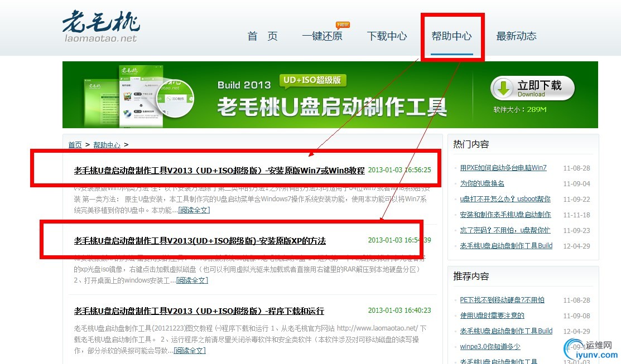Open 老毛桃U盘启动盘制作工具Build under 热门内容
Image resolution: width=621 pixels, height=364 pixels.
(506, 246)
